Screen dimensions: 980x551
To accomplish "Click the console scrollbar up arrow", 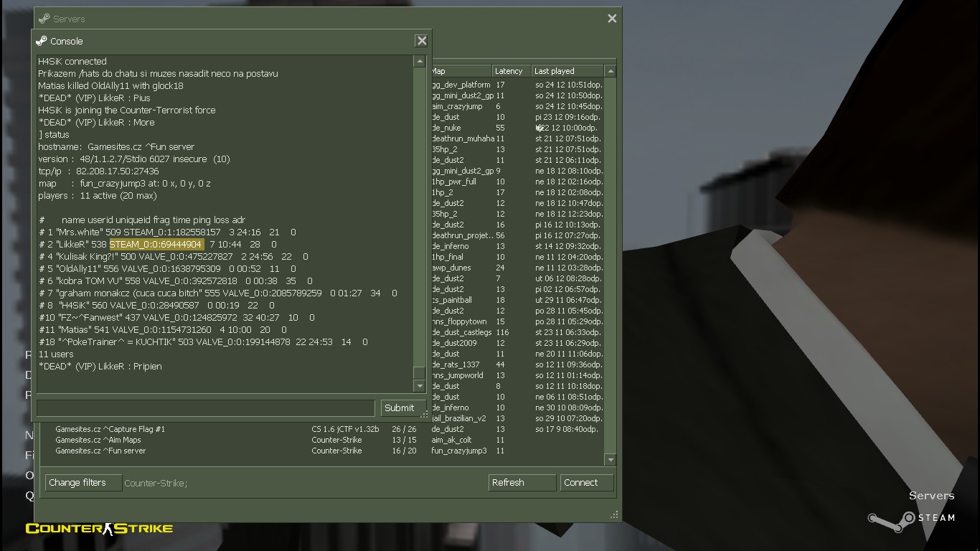I will 420,62.
